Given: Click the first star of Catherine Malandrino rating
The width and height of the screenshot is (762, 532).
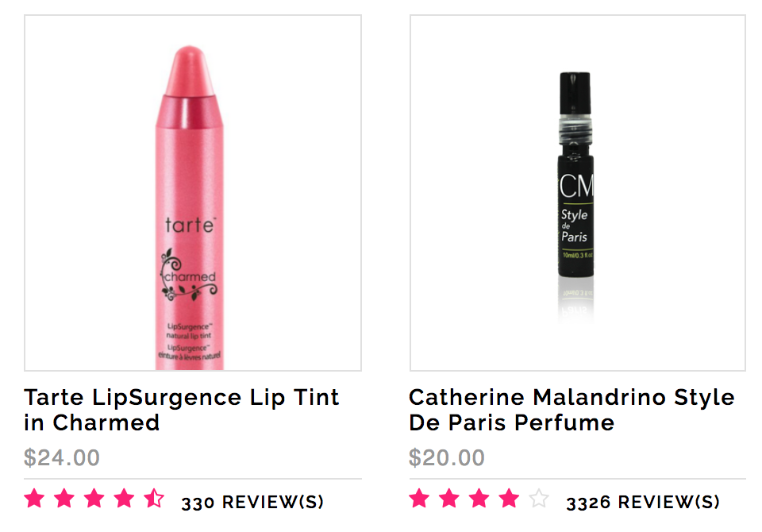Looking at the screenshot, I should coord(419,499).
